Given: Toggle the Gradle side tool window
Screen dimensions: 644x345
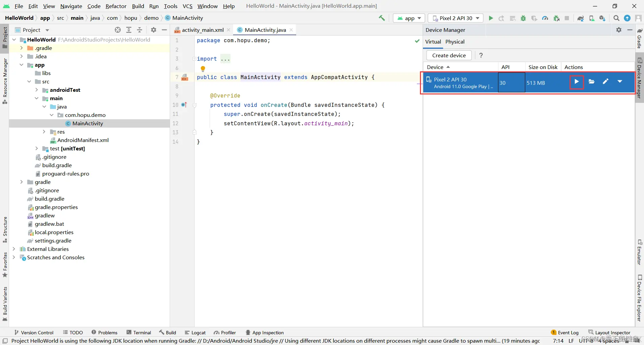Looking at the screenshot, I should tap(640, 39).
